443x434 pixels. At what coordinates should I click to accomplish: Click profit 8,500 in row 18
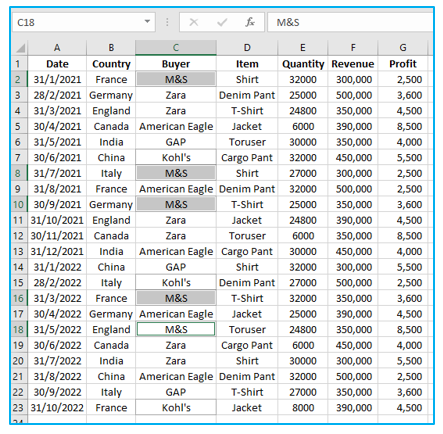coord(403,329)
